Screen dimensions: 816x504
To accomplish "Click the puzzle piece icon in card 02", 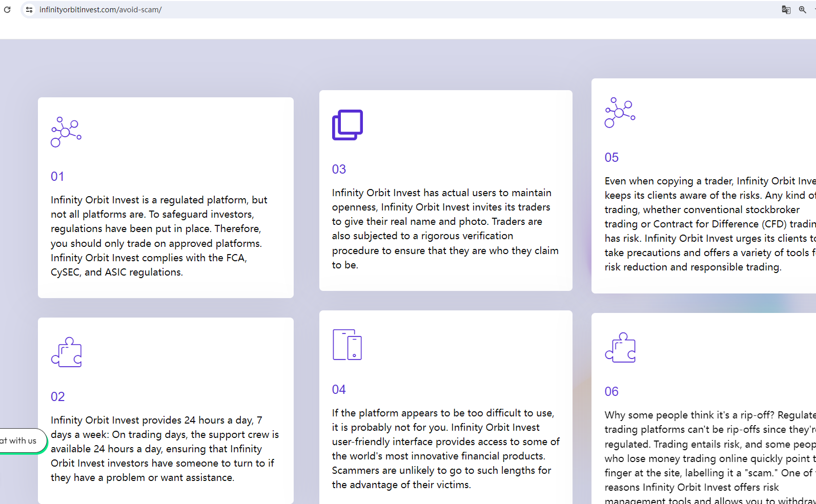I will [67, 352].
